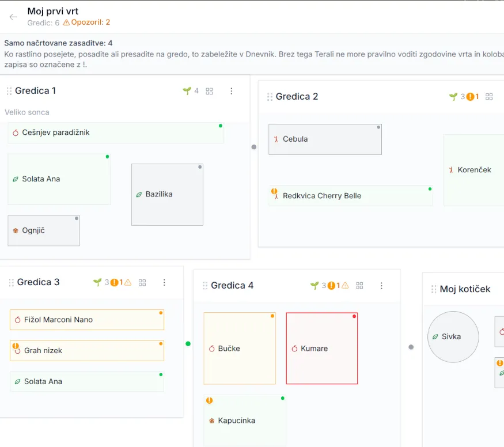
Task: Go back using the left arrow
Action: 13,17
